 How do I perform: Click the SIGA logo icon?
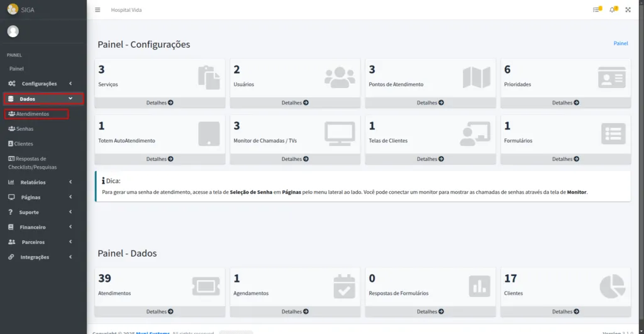coord(13,9)
